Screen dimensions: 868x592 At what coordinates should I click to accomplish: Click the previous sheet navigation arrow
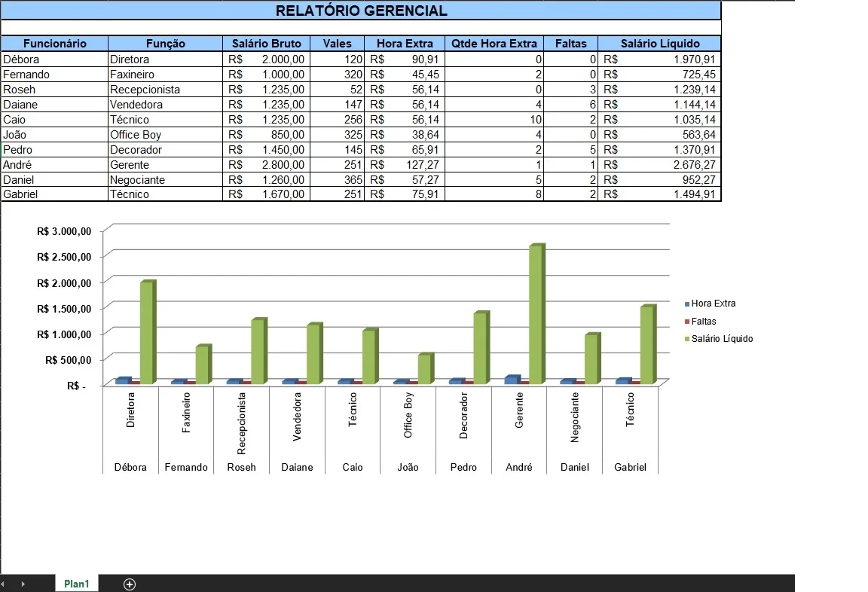click(3, 584)
